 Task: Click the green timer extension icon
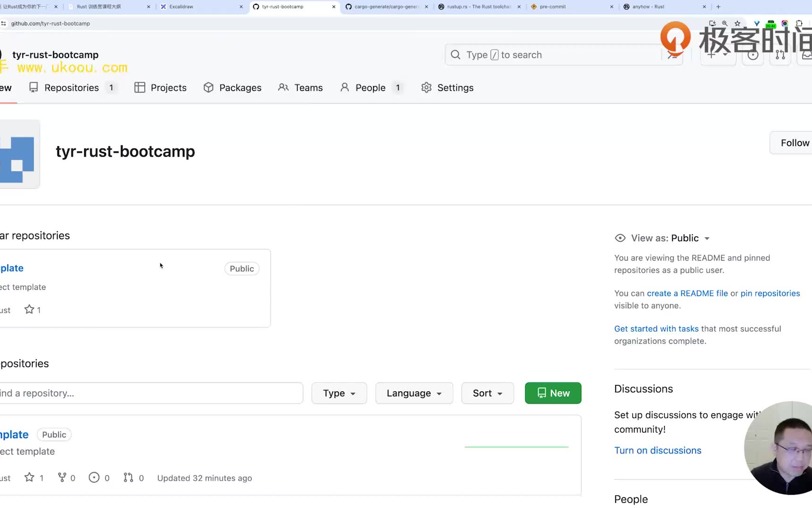771,24
